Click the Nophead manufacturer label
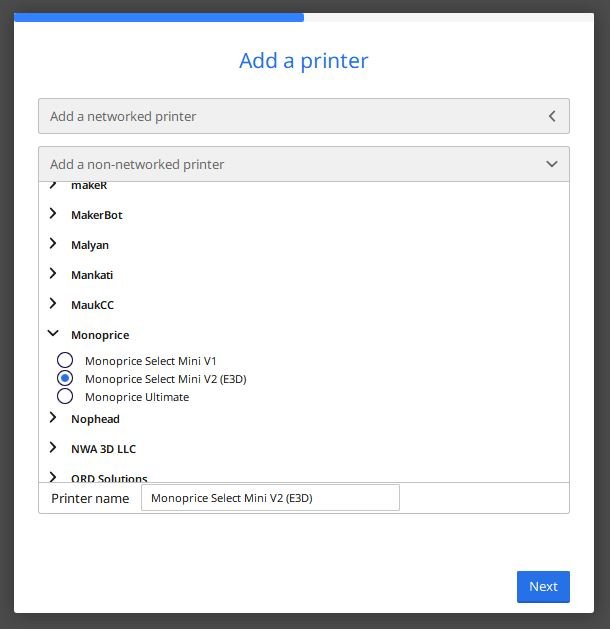 [95, 419]
